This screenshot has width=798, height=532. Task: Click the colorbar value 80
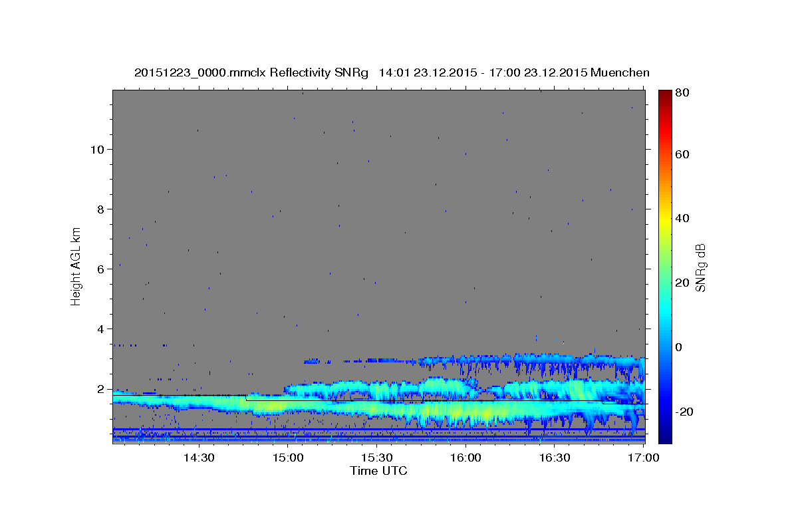click(683, 93)
